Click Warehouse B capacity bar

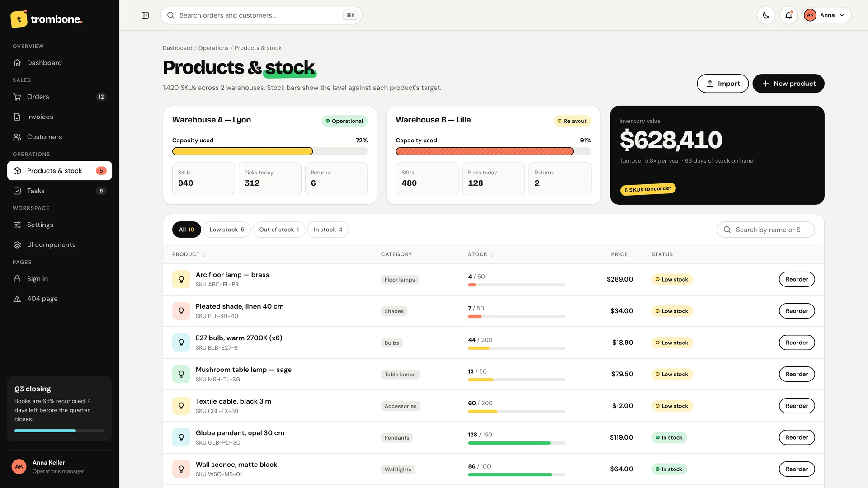pos(493,151)
